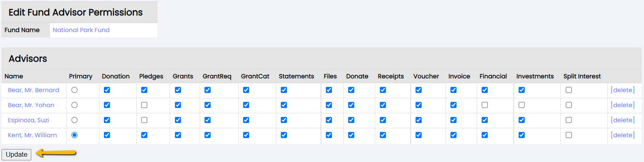Select Kent, Mr. William primary radio button
This screenshot has height=162, width=644.
tap(74, 135)
